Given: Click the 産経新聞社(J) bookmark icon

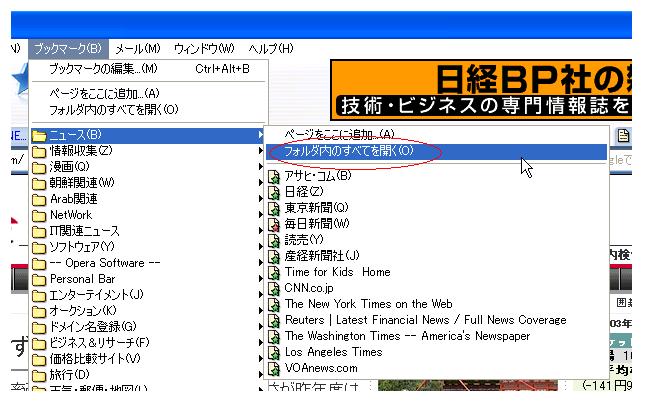Looking at the screenshot, I should point(274,257).
